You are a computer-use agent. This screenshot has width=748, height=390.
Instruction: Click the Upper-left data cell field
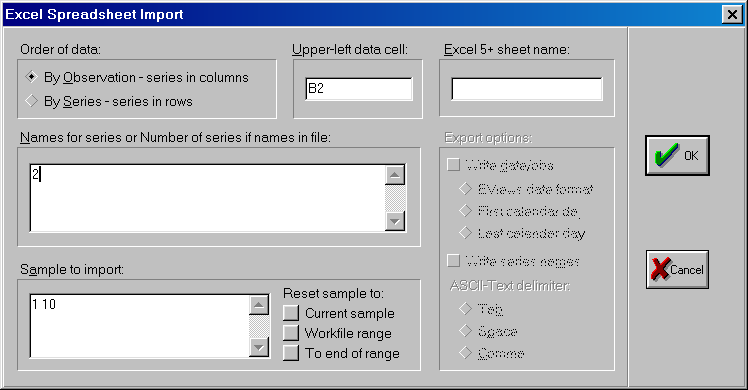(x=359, y=89)
